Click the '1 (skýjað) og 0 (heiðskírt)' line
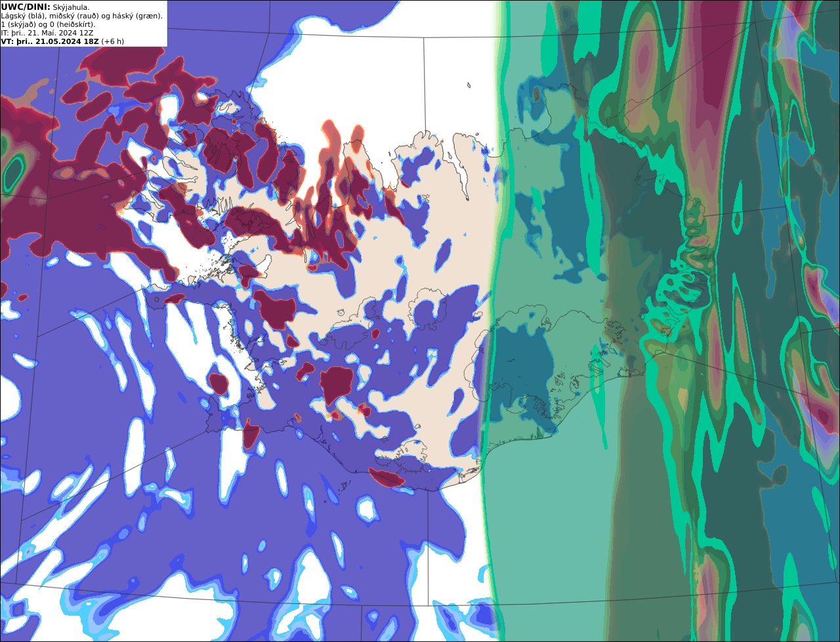840x642 pixels. click(48, 24)
